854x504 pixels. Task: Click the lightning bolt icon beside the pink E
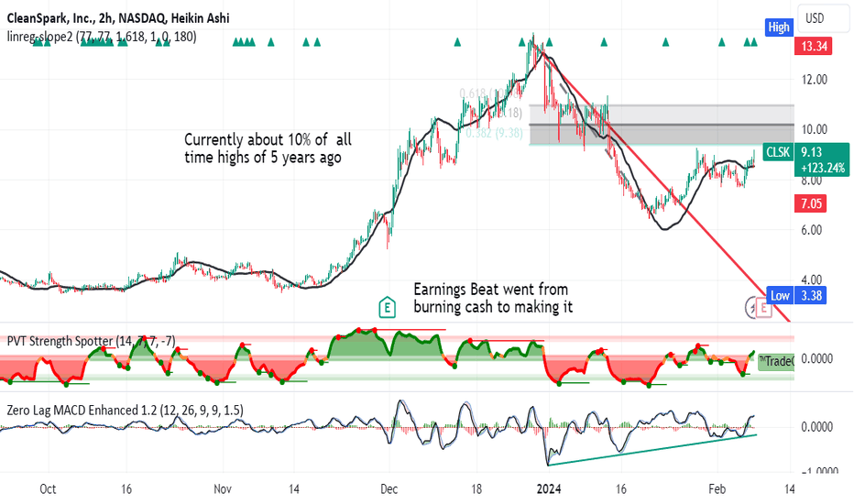pos(751,308)
